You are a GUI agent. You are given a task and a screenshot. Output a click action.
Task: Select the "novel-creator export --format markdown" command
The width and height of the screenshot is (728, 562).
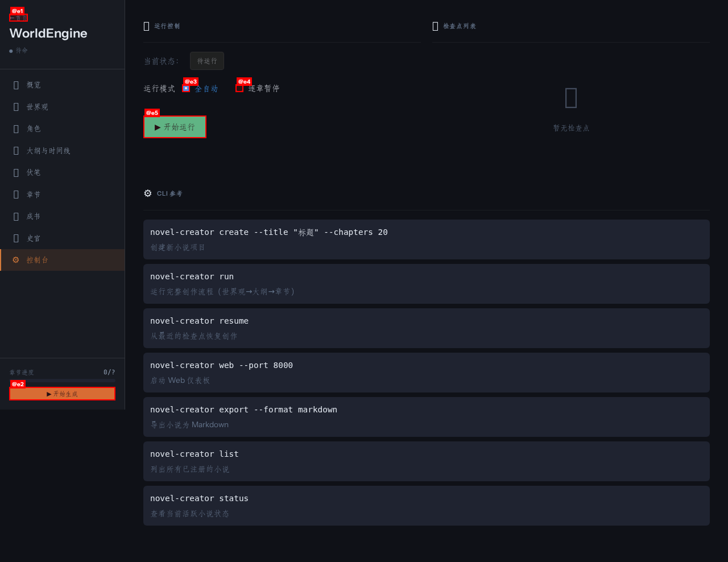coord(243,410)
